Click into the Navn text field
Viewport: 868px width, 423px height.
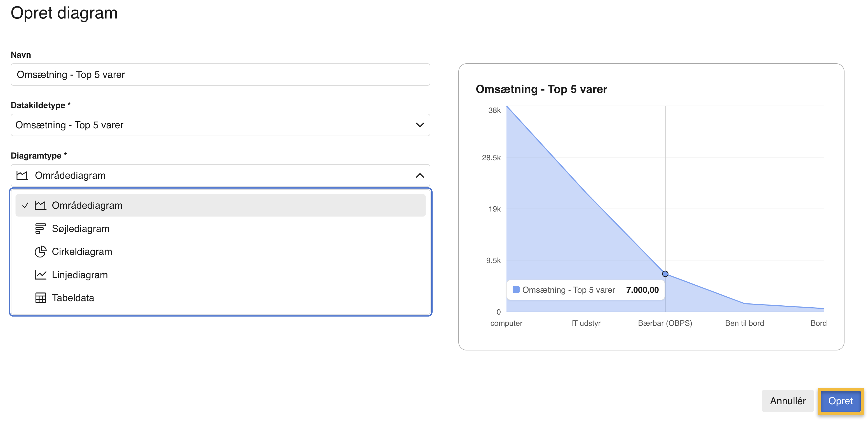click(220, 75)
